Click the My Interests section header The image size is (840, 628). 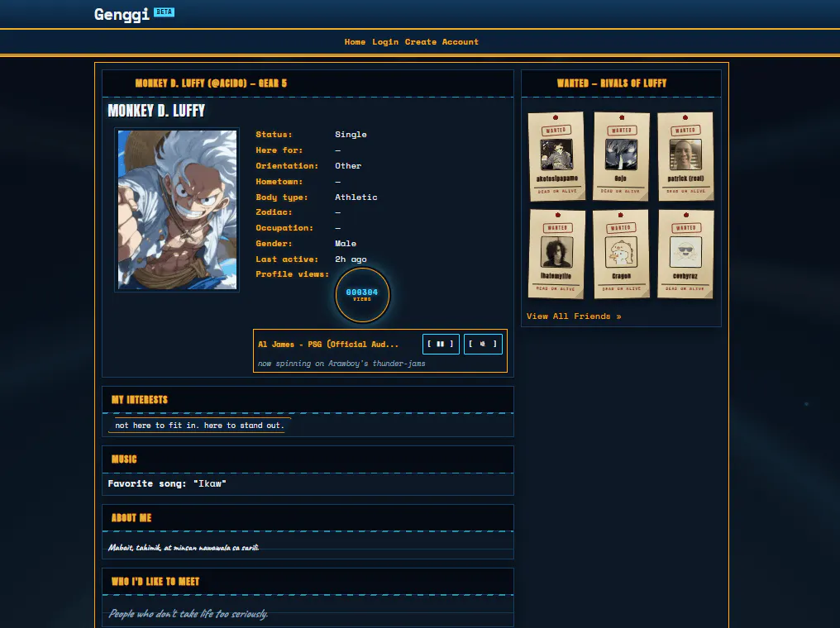point(139,400)
